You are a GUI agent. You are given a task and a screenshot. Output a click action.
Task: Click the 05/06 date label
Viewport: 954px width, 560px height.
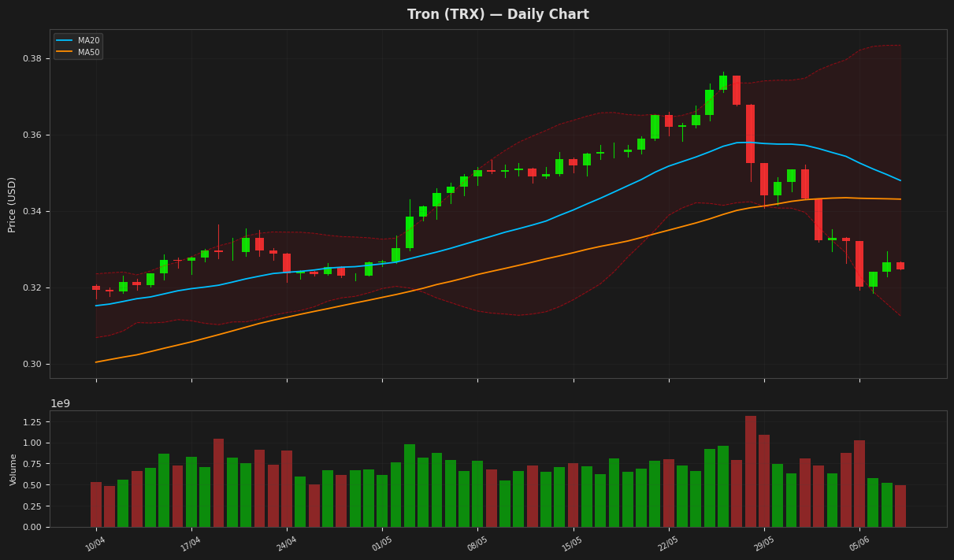[859, 544]
